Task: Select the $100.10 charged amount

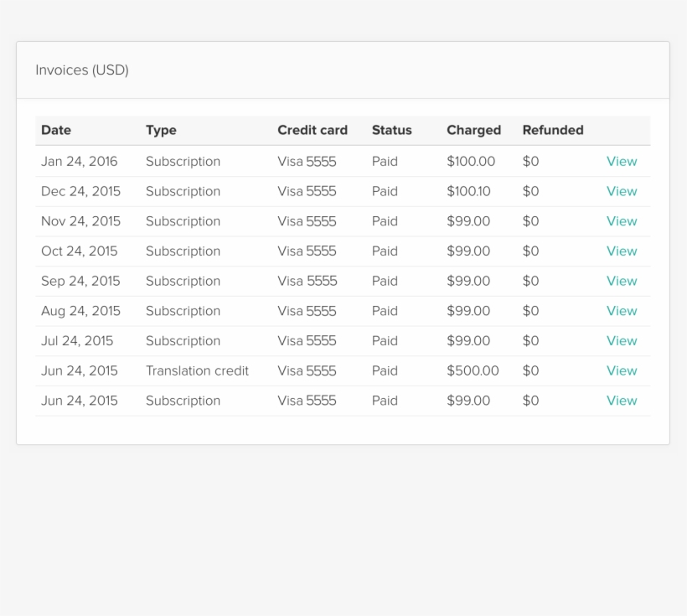Action: [471, 191]
